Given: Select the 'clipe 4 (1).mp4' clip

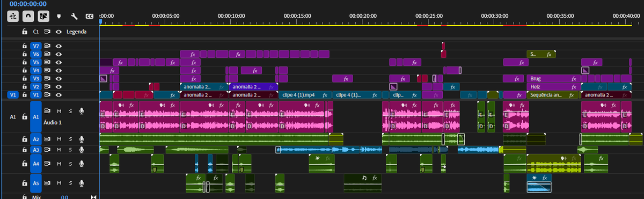Looking at the screenshot, I should (x=304, y=94).
